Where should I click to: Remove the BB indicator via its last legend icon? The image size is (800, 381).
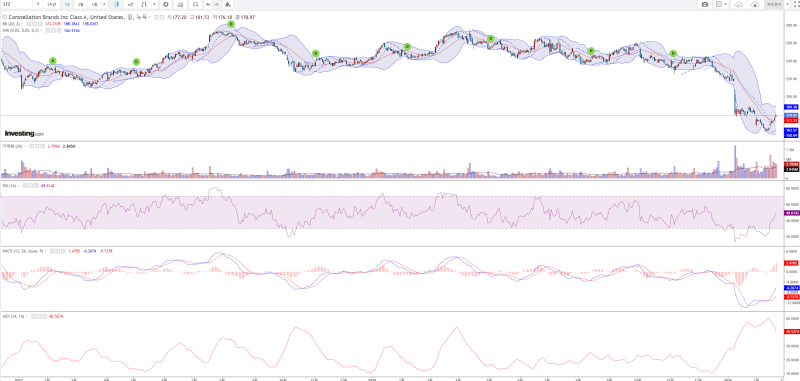pos(40,23)
